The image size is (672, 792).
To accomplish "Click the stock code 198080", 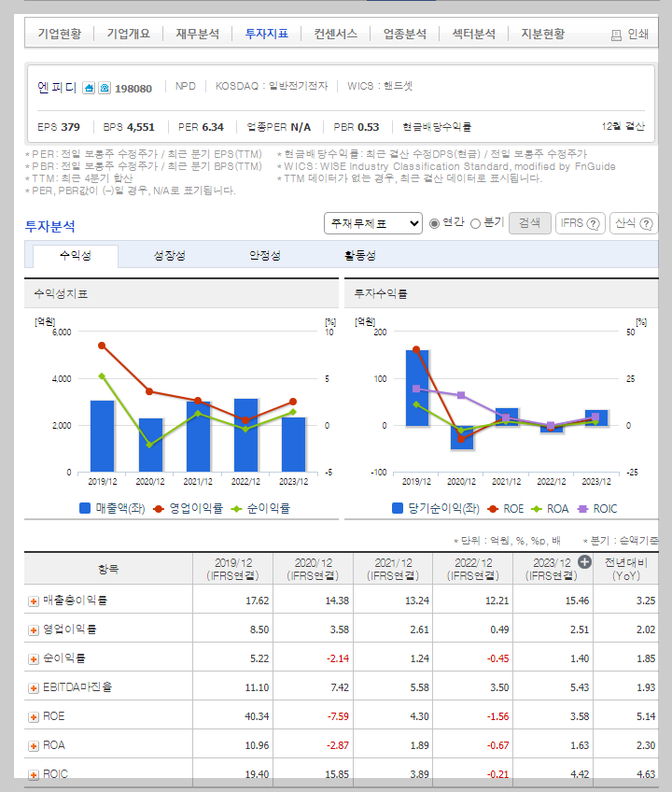I will click(133, 89).
